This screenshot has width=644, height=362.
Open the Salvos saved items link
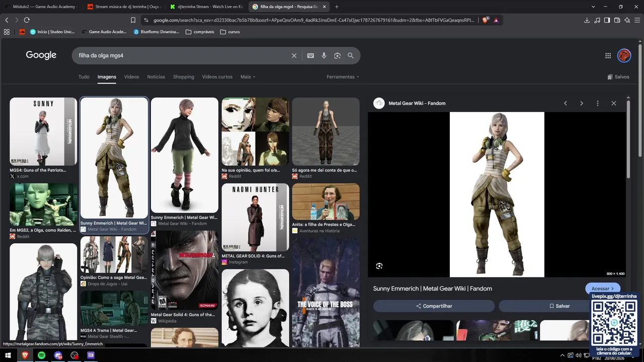click(x=618, y=77)
